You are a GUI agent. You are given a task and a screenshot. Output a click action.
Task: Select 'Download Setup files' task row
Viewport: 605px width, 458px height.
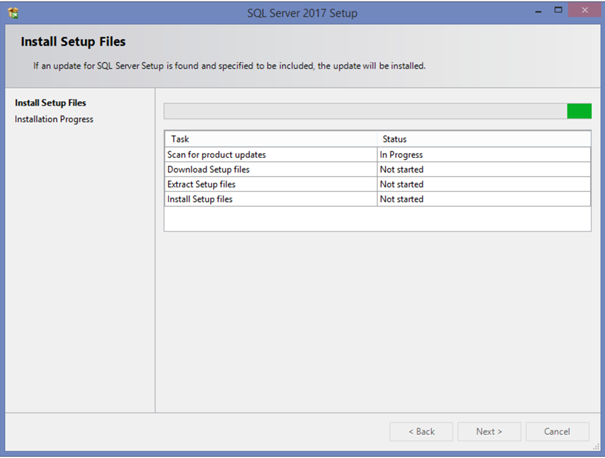[377, 169]
